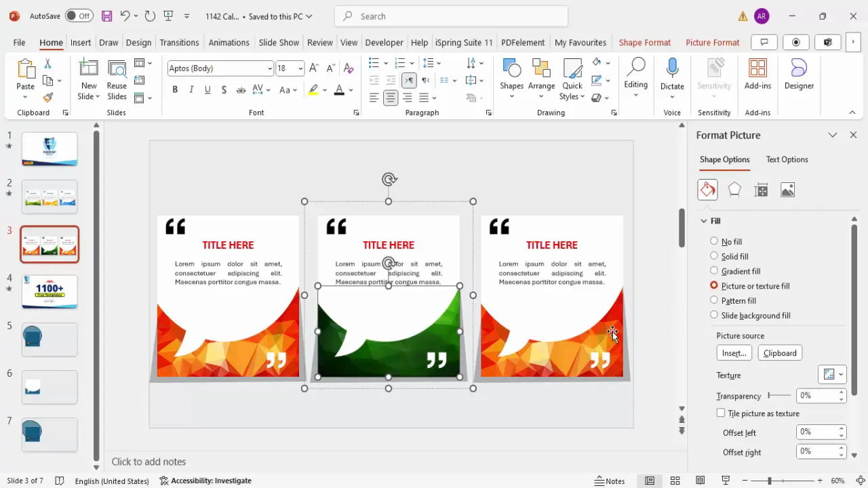Click the New Slide icon
Image resolution: width=868 pixels, height=488 pixels.
pyautogui.click(x=89, y=69)
